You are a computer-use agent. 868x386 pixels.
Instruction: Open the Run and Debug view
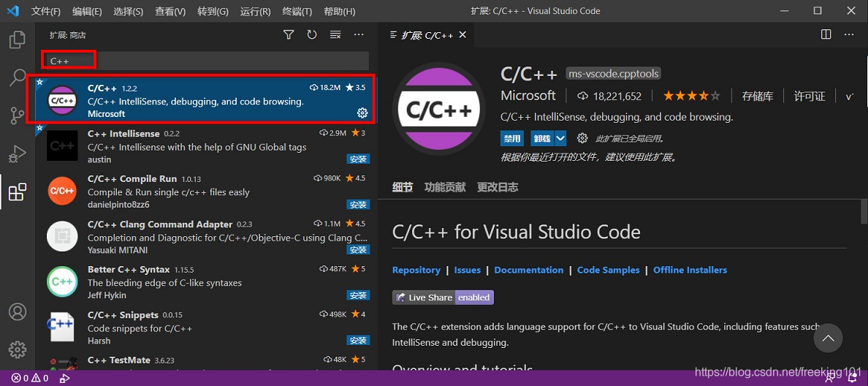click(x=17, y=154)
